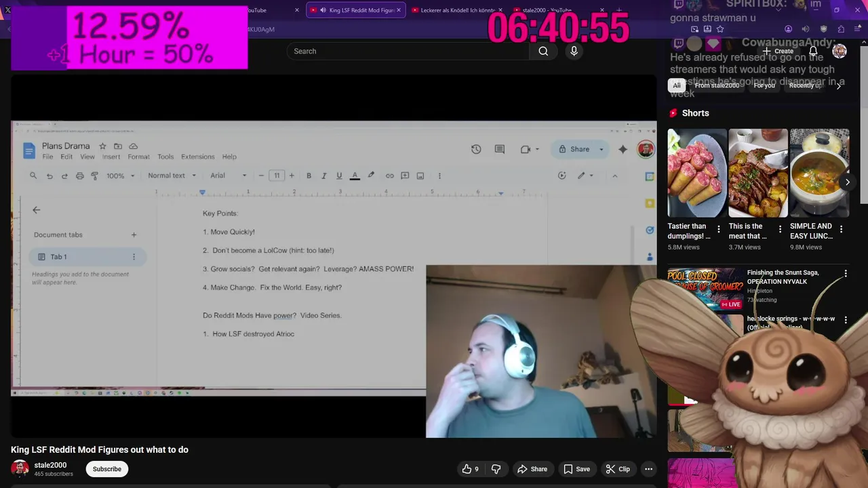Open Docs highlight color picker

coord(371,176)
